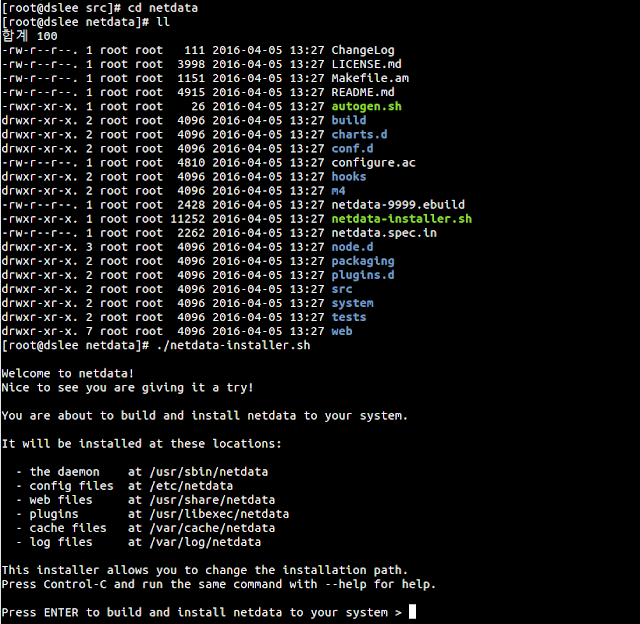Viewport: 640px width, 624px height.
Task: Select the configure.ac file name
Action: [x=373, y=162]
